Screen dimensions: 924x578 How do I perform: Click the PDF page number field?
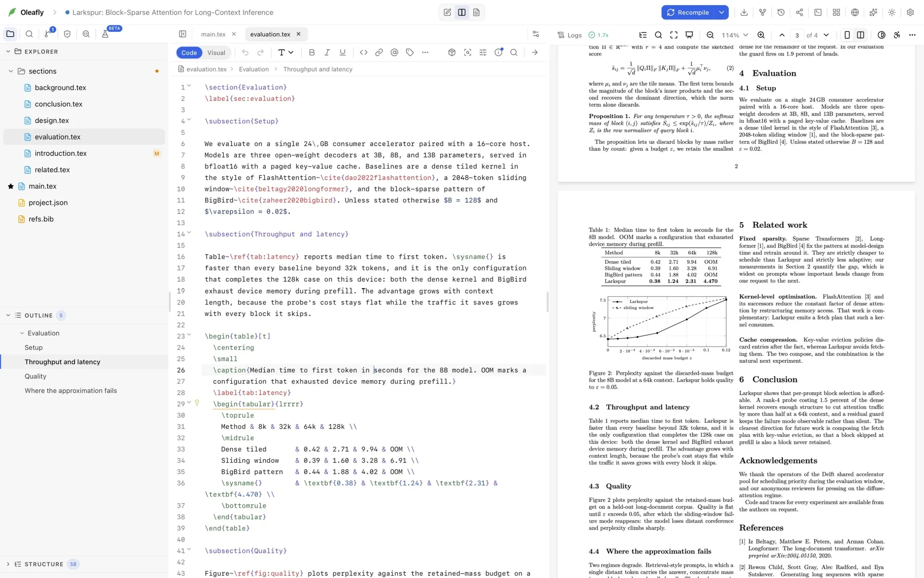coord(797,35)
